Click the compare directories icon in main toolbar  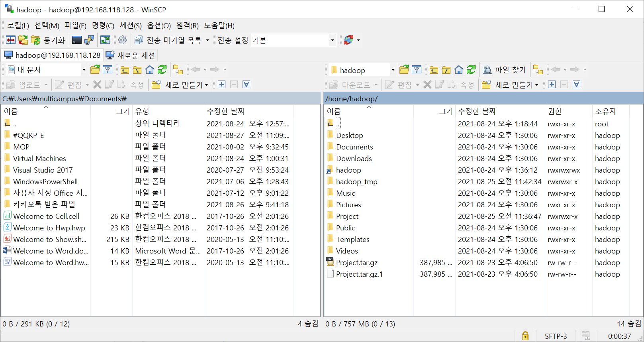coord(11,40)
